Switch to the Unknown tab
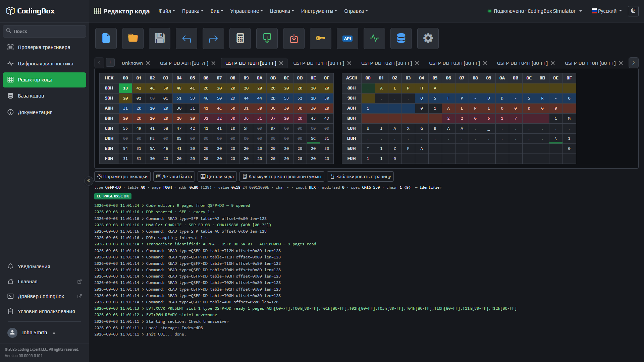 tap(132, 63)
